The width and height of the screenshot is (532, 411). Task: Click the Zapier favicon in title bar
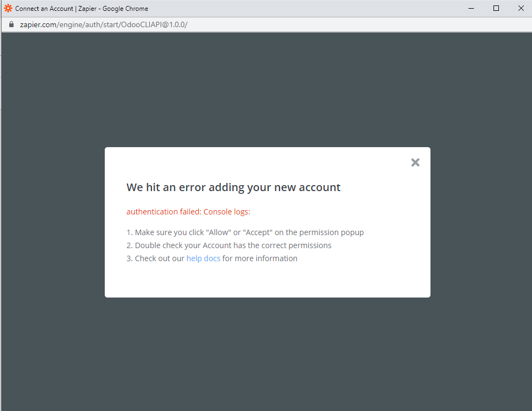(x=8, y=8)
